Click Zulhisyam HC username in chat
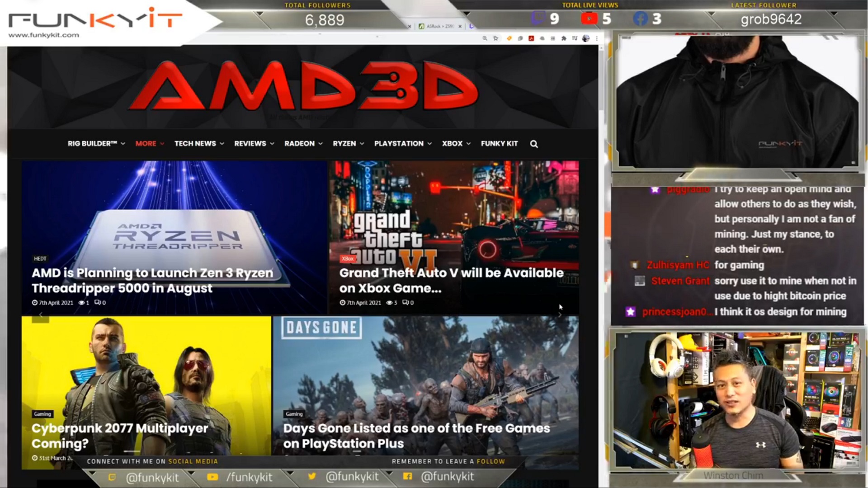 click(678, 265)
